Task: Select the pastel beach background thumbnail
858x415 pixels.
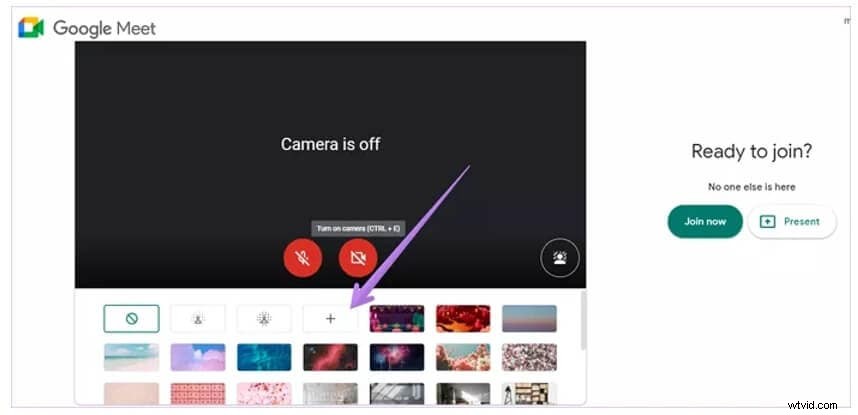Action: (131, 358)
